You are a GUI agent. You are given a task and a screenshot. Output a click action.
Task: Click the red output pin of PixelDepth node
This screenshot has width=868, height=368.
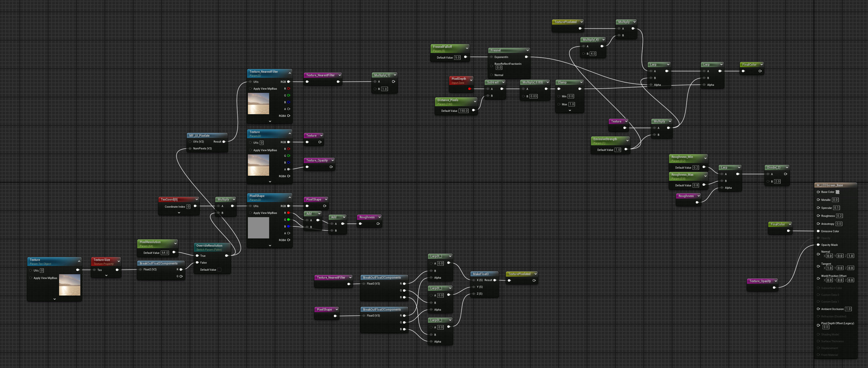point(469,89)
